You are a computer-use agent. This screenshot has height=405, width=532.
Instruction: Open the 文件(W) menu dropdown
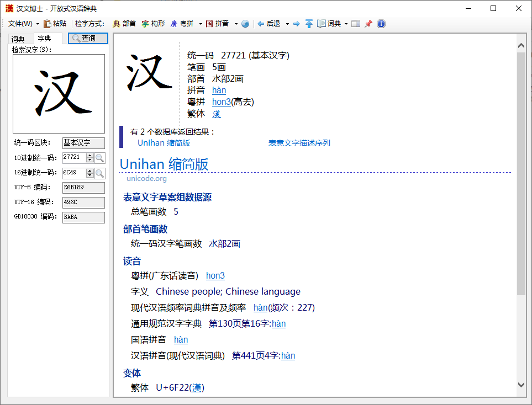coord(24,24)
